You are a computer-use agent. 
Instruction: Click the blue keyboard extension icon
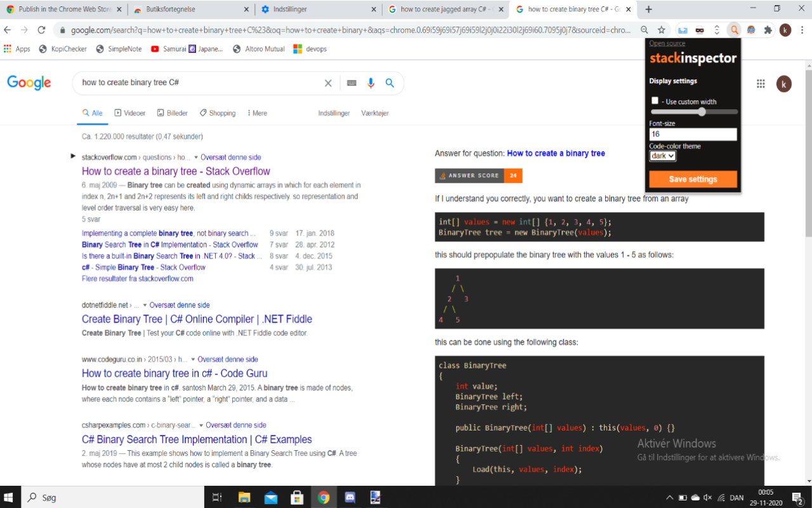coord(683,30)
